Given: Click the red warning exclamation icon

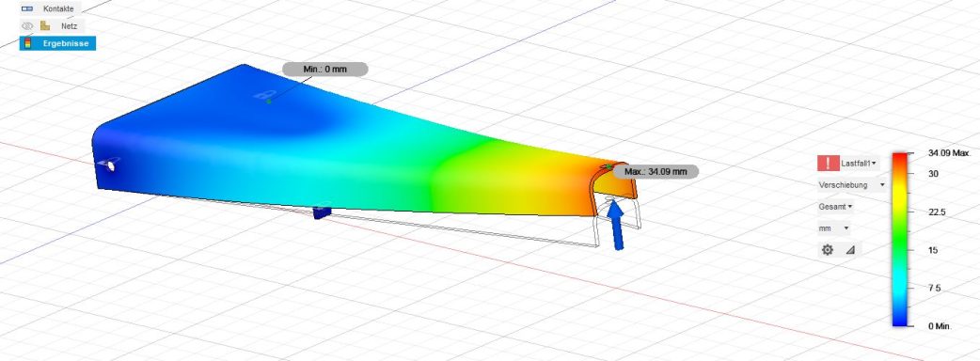Looking at the screenshot, I should [x=829, y=164].
